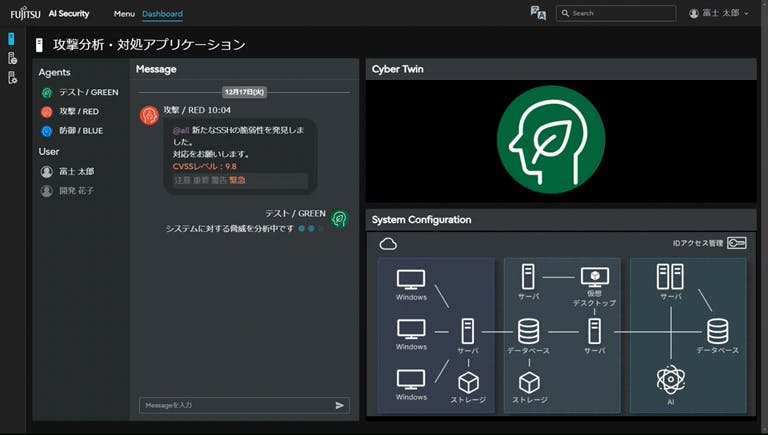Click the 緊急 severity label
This screenshot has height=435, width=768.
tap(237, 180)
